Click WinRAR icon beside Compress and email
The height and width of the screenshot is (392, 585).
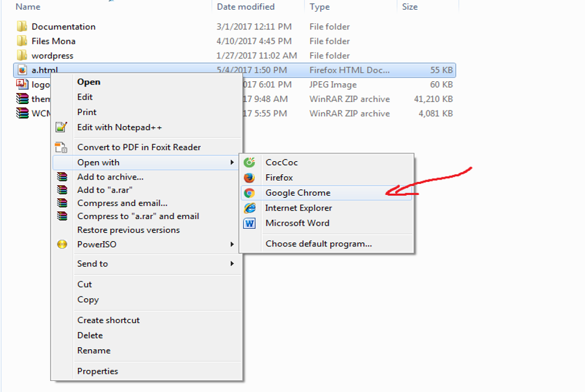click(62, 203)
